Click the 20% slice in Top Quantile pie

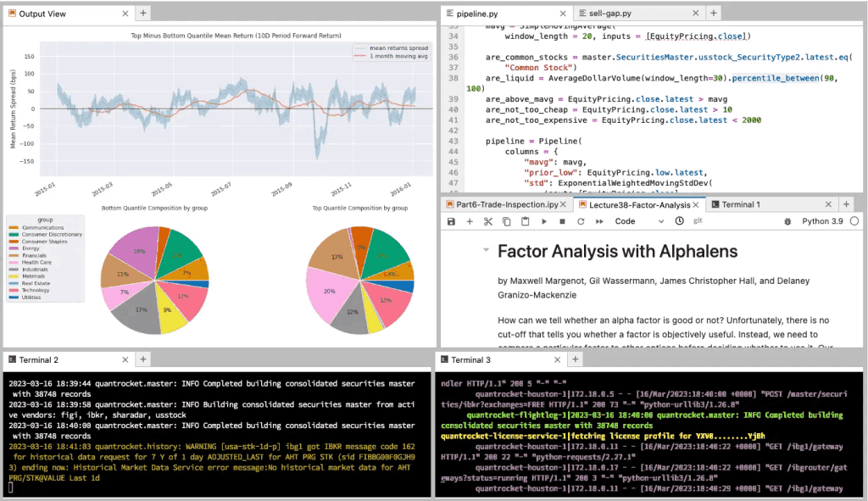331,293
